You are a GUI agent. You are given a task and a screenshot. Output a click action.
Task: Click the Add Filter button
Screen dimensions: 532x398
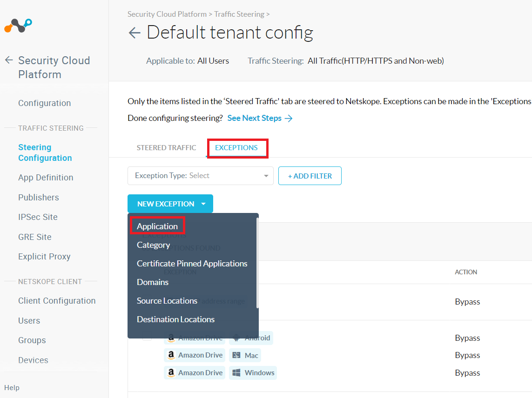[x=310, y=176]
